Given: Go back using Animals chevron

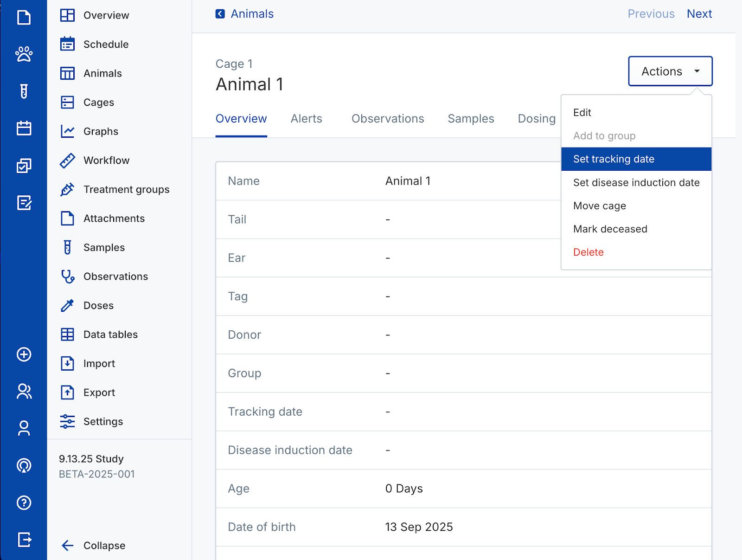Looking at the screenshot, I should 220,14.
